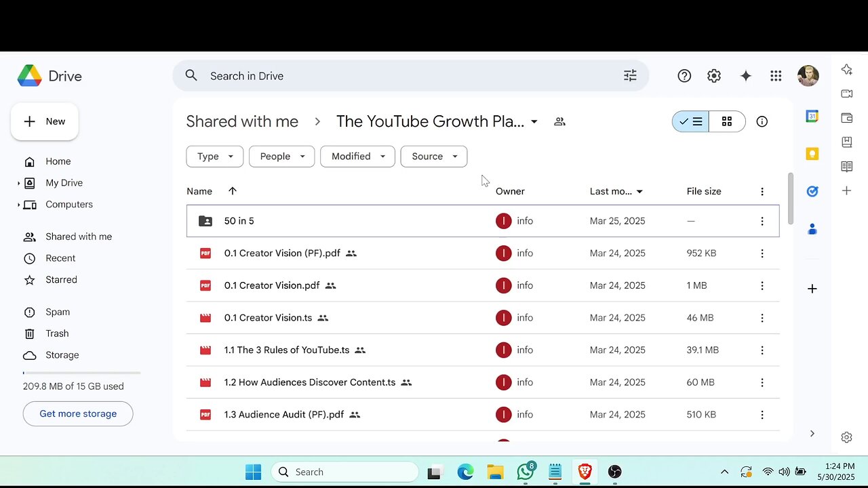Image resolution: width=868 pixels, height=488 pixels.
Task: Click the file list scrollbar
Action: coord(790,199)
